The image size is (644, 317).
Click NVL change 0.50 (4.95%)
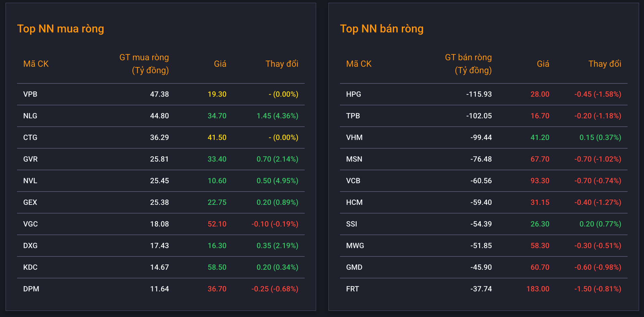[277, 181]
